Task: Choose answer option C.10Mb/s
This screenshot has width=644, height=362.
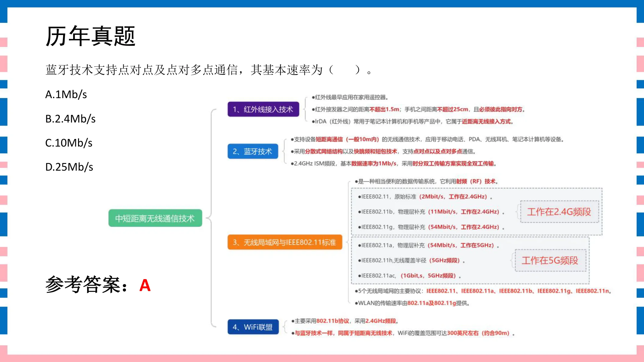Action: coord(69,143)
